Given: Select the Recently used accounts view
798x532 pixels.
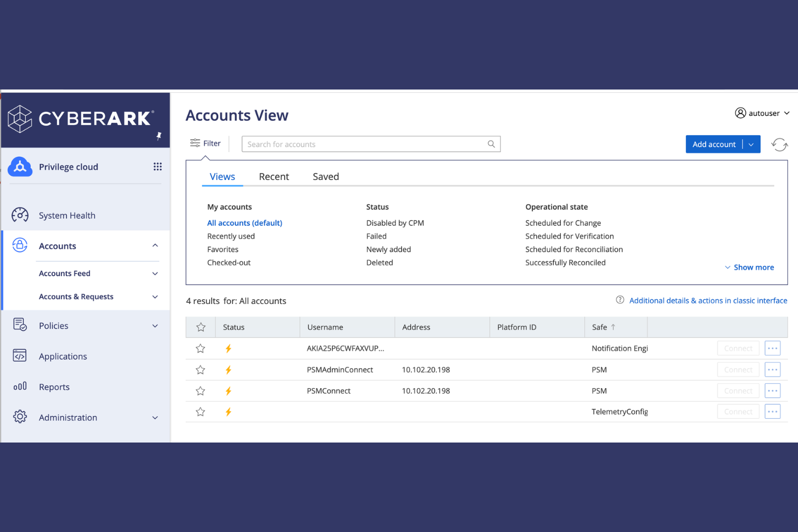Looking at the screenshot, I should click(231, 236).
